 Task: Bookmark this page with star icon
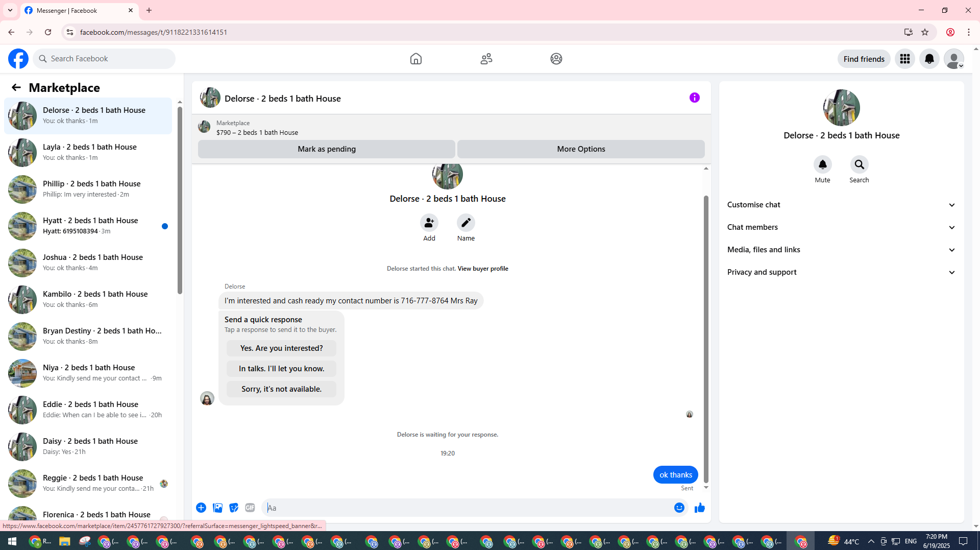coord(925,32)
